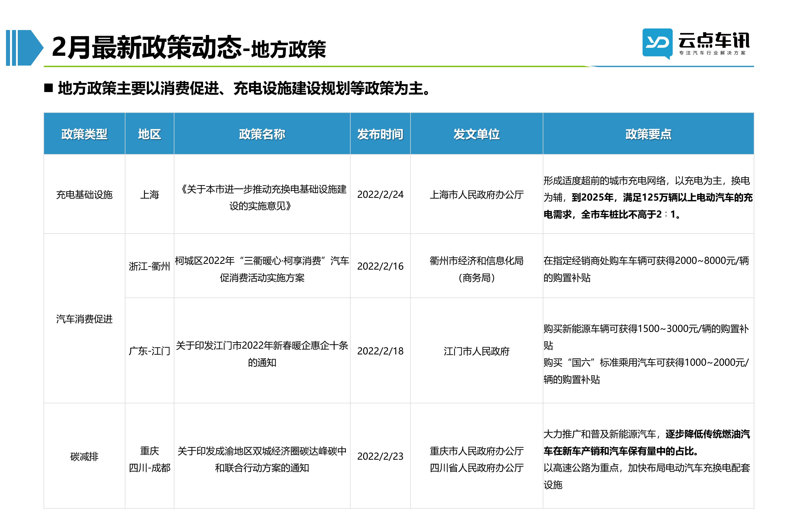The height and width of the screenshot is (532, 798).
Task: Select the slide title '2月最新政策动态-地方政策'
Action: tap(189, 48)
